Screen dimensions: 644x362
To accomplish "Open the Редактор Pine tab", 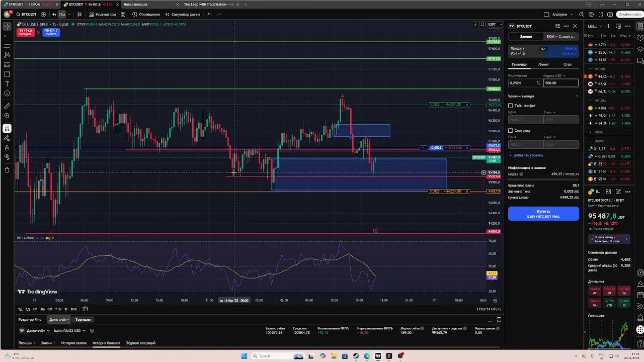I will (30, 320).
